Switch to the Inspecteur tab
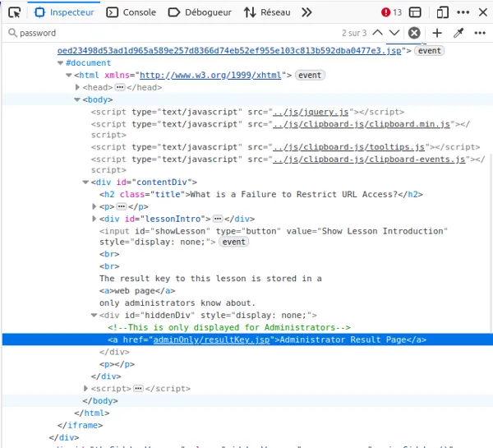The height and width of the screenshot is (448, 493). click(x=64, y=12)
